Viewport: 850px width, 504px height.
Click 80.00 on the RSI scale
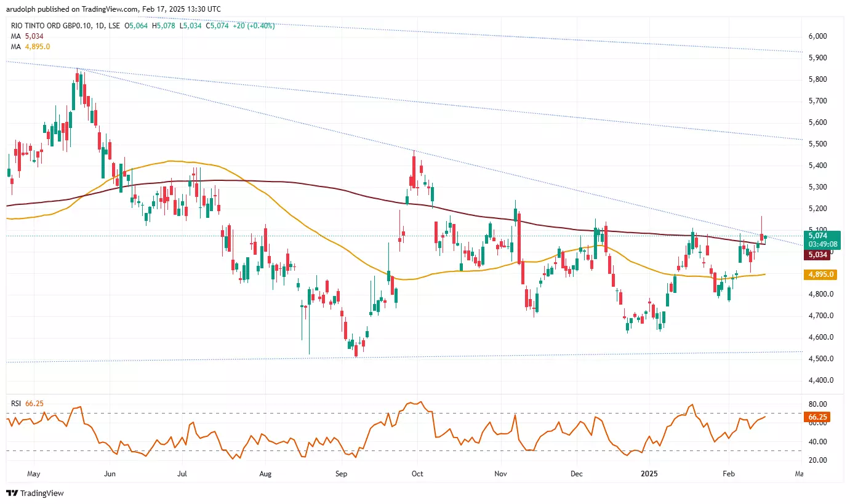click(817, 404)
